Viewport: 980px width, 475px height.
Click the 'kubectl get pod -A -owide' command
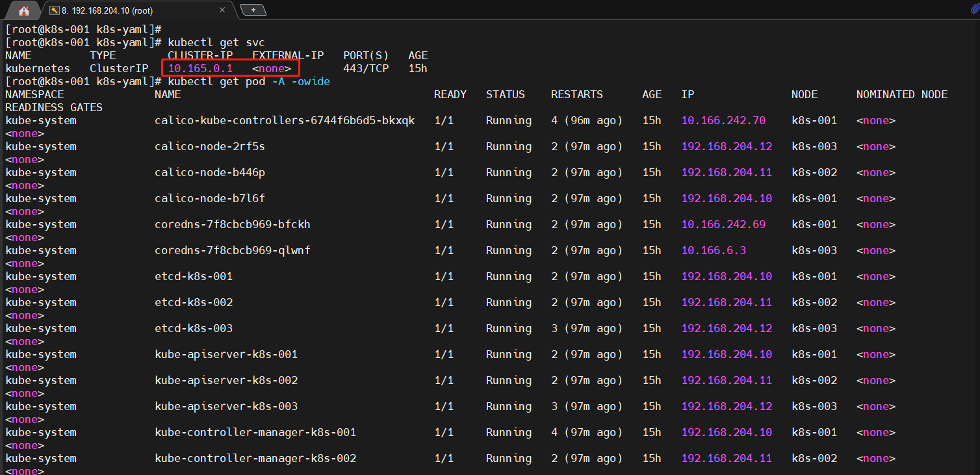(x=249, y=82)
